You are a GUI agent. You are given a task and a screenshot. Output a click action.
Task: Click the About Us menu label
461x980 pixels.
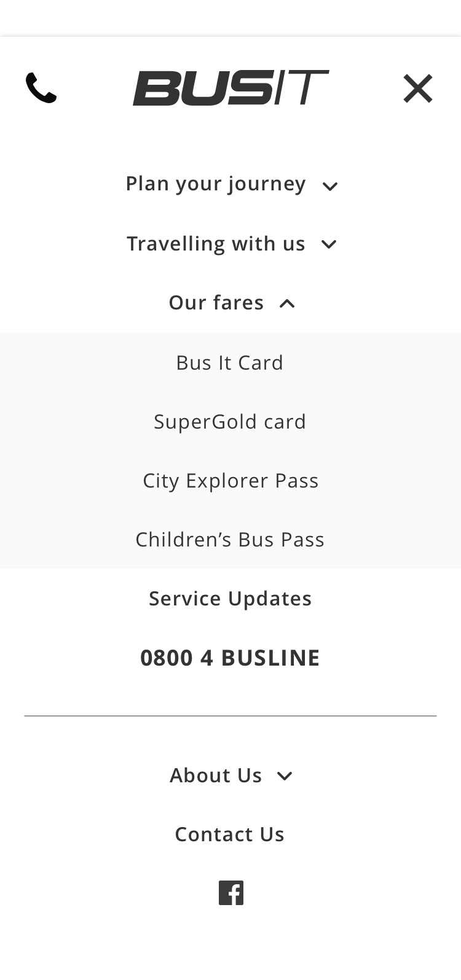216,776
